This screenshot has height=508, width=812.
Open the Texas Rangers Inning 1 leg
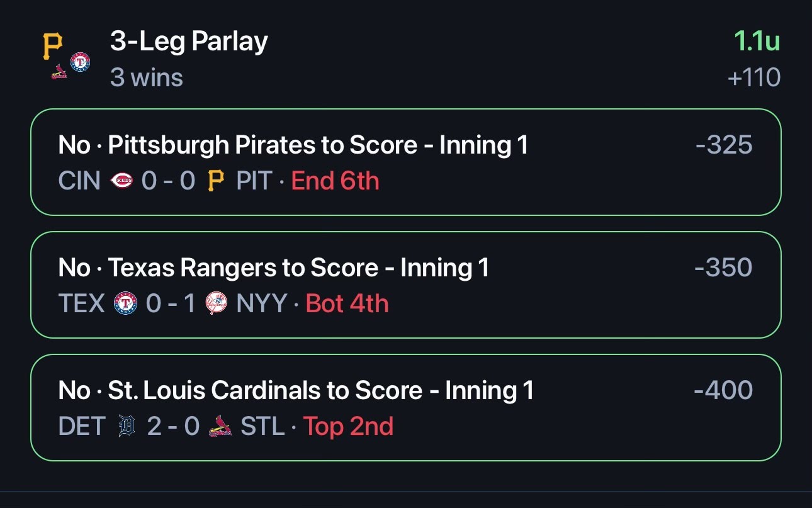pos(406,285)
